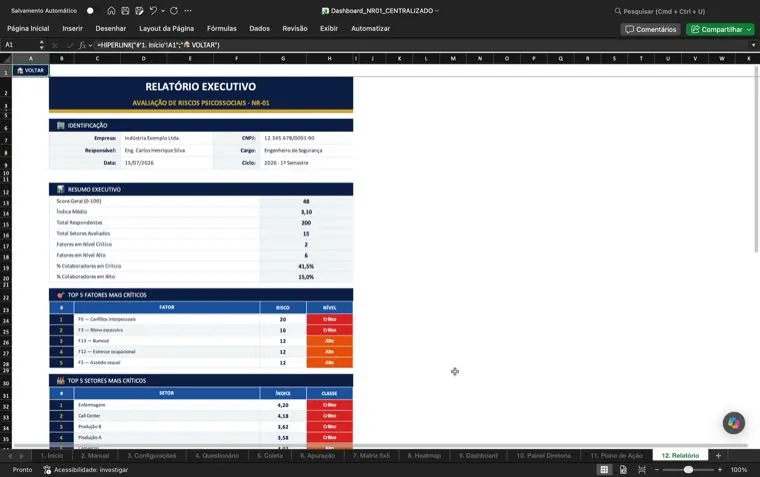The image size is (760, 477).
Task: Click the Comentários button
Action: pos(650,30)
